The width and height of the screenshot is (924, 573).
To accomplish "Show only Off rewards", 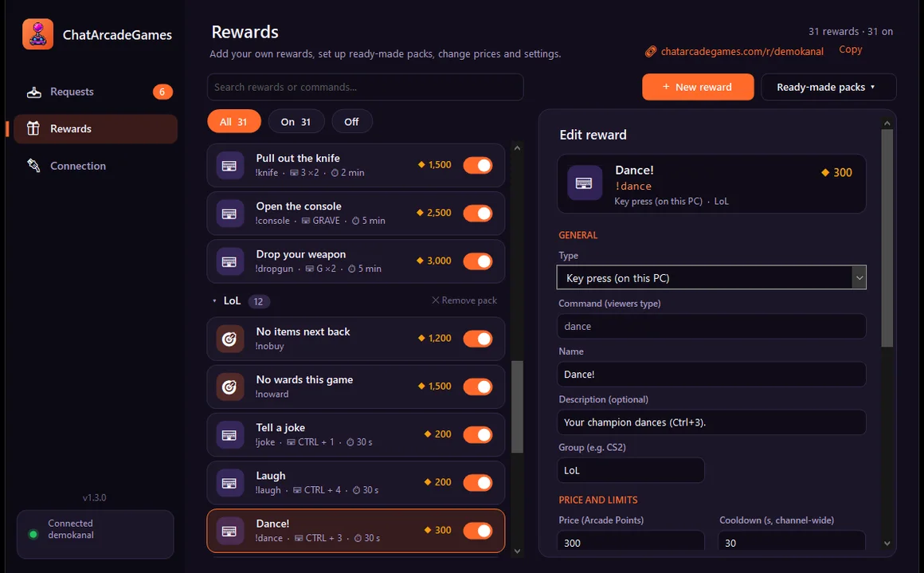I will (351, 121).
